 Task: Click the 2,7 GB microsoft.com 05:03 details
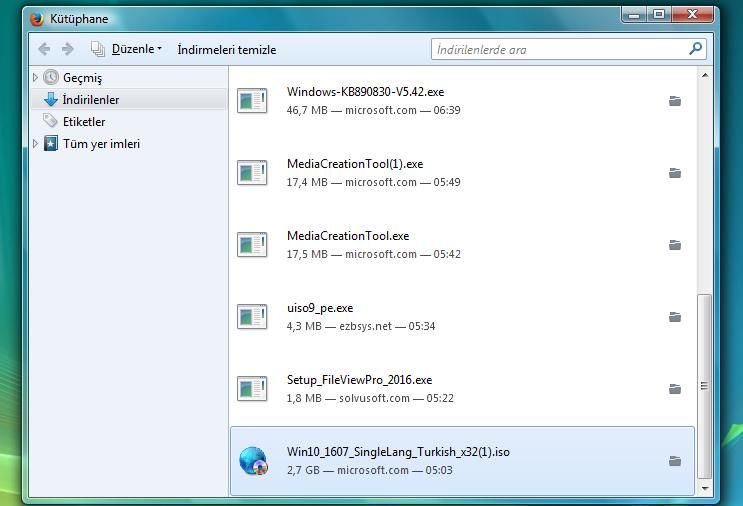pos(370,470)
